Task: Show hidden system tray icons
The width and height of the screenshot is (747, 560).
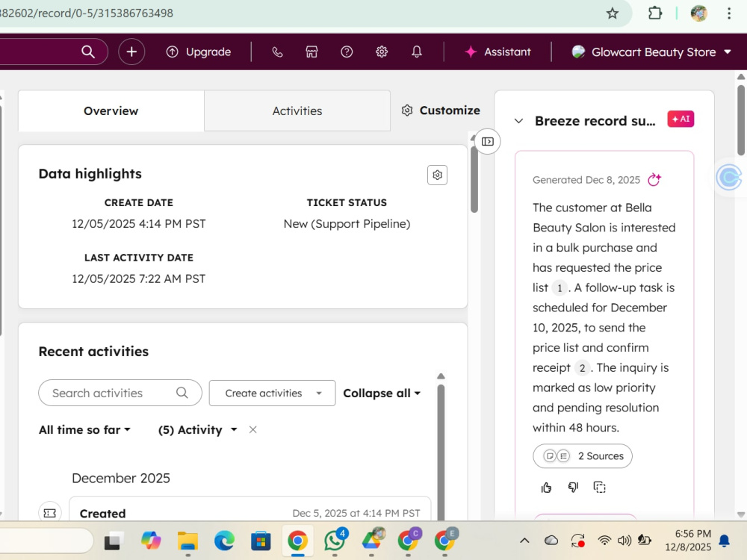Action: [x=524, y=540]
